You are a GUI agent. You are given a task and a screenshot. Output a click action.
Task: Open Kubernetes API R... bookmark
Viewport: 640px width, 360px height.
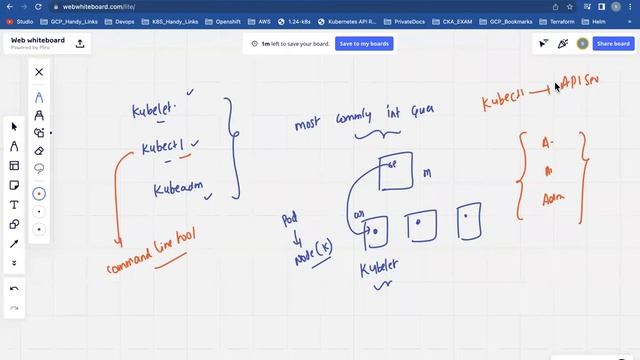347,22
